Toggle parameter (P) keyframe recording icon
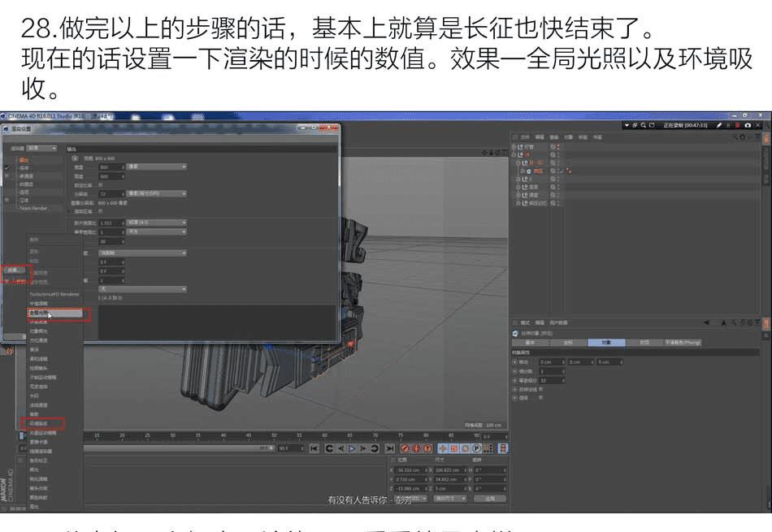Screen dimensions: 772x532 coord(476,448)
